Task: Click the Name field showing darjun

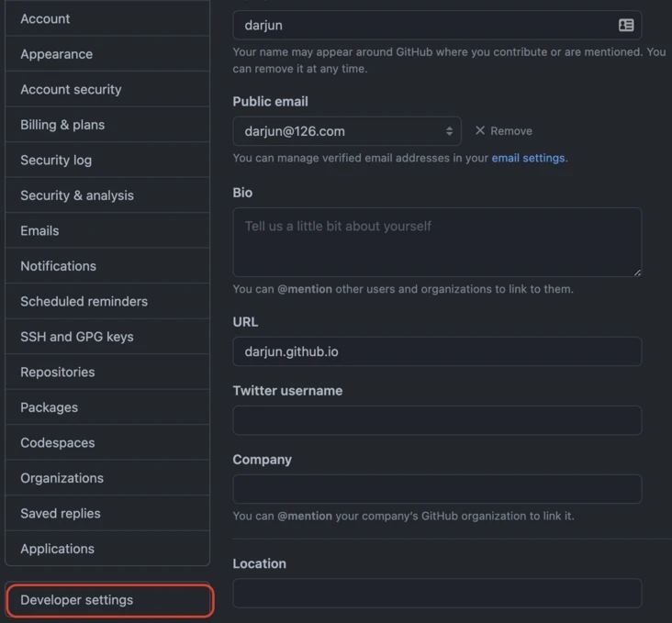Action: tap(422, 26)
